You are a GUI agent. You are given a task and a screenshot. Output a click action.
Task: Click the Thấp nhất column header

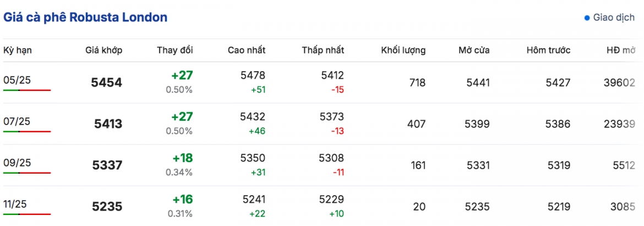[x=323, y=51]
